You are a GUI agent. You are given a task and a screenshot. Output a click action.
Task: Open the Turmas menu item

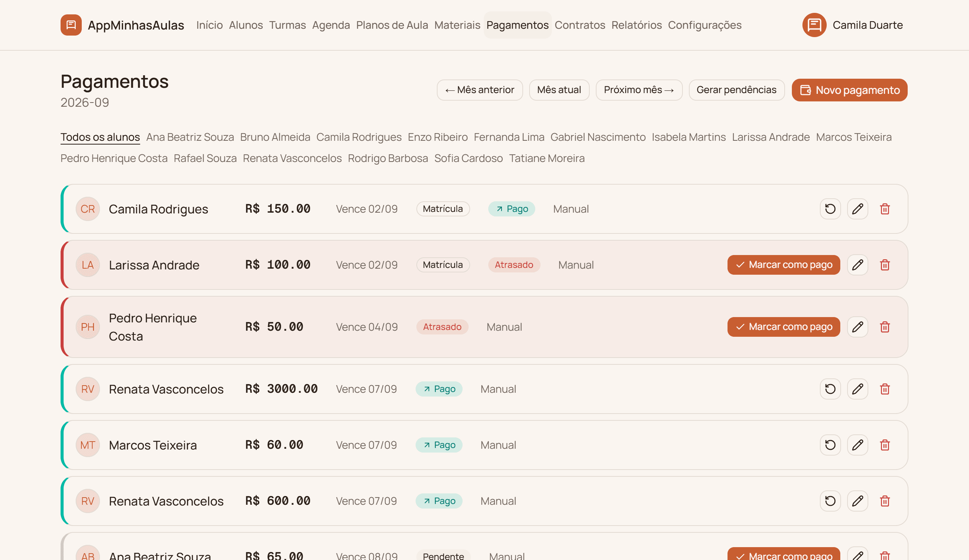[287, 25]
